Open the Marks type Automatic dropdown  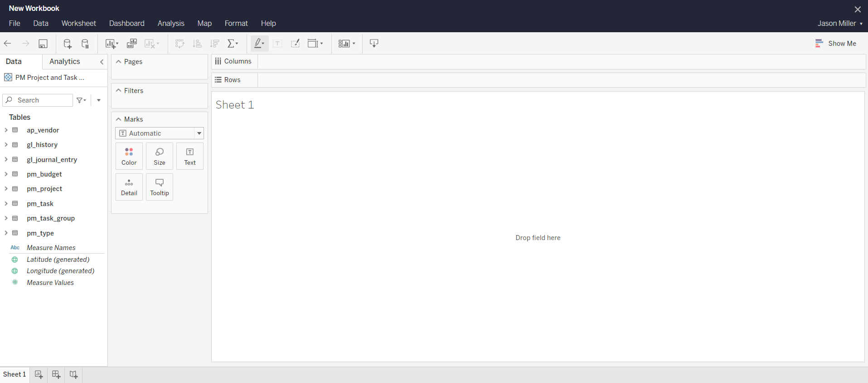click(x=160, y=133)
